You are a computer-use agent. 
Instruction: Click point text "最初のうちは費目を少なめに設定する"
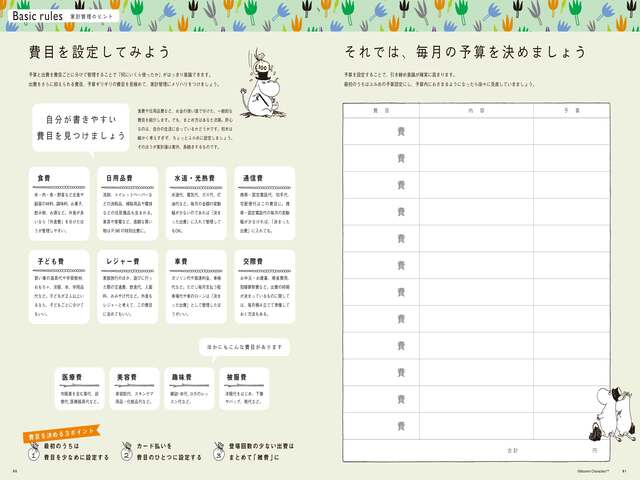coord(76,451)
